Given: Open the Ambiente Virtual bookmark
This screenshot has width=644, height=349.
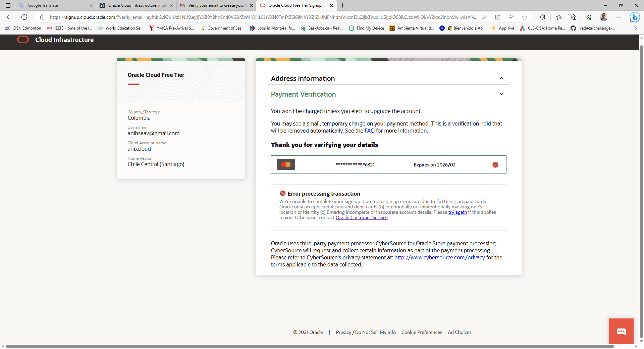Looking at the screenshot, I should coord(412,28).
